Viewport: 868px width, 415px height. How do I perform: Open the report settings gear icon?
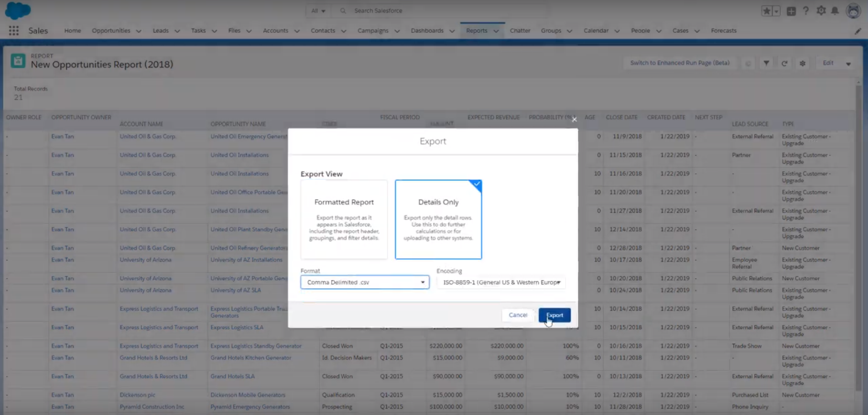803,63
